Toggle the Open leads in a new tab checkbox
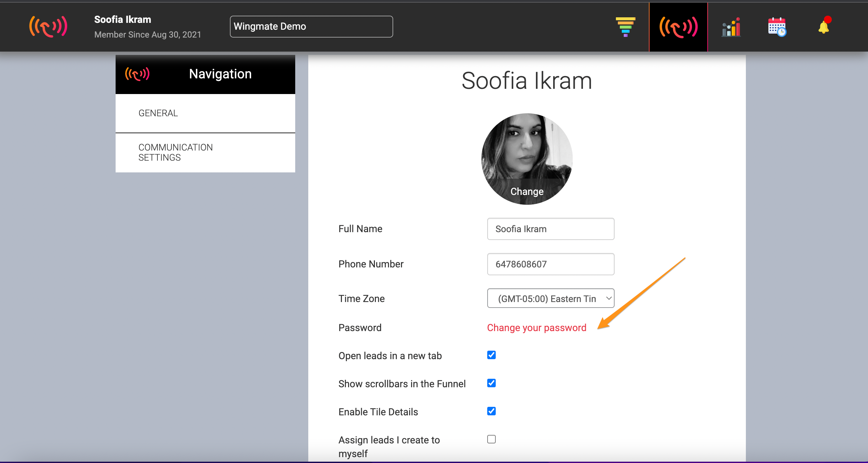This screenshot has height=463, width=868. [491, 355]
